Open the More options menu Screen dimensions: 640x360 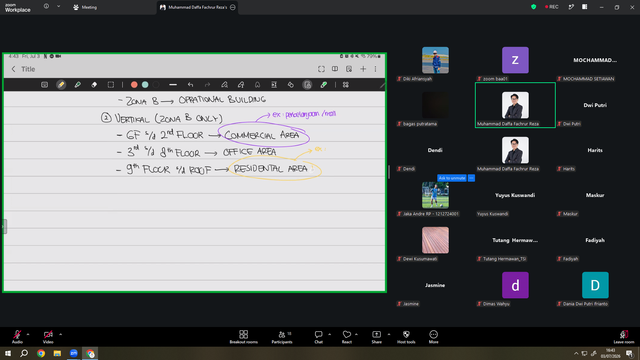(x=433, y=337)
